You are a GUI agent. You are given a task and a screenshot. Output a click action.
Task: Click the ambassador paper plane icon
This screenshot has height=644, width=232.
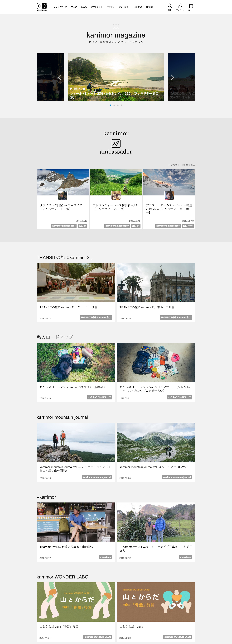pyautogui.click(x=116, y=143)
